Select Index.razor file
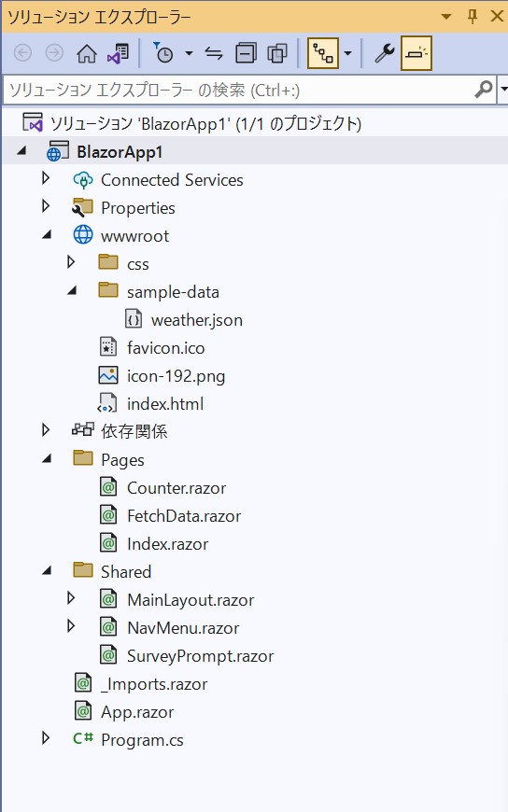The height and width of the screenshot is (812, 508). click(x=167, y=544)
